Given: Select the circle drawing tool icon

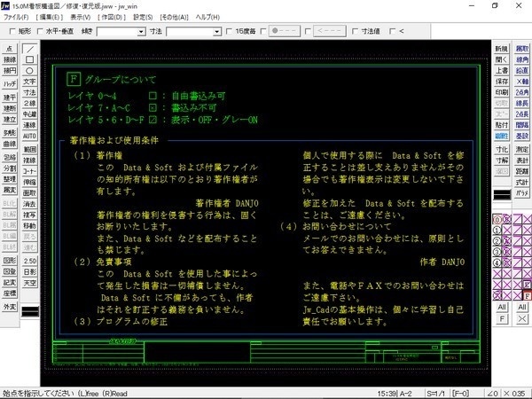Looking at the screenshot, I should 29,71.
